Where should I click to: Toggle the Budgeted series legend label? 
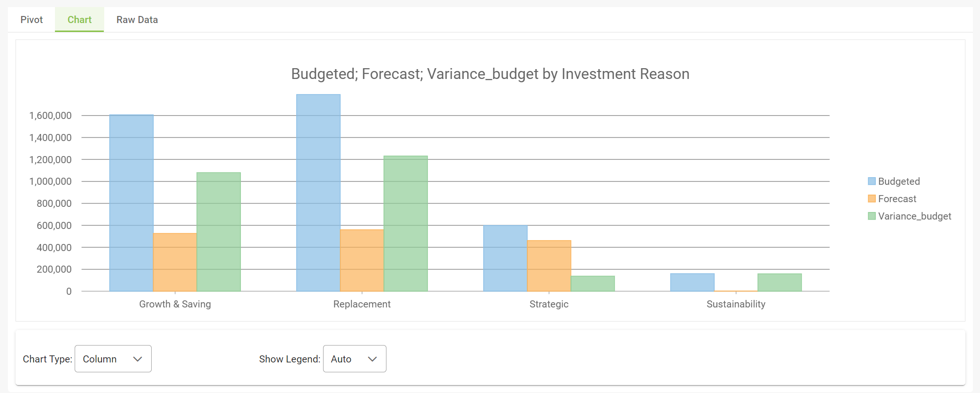click(x=899, y=181)
